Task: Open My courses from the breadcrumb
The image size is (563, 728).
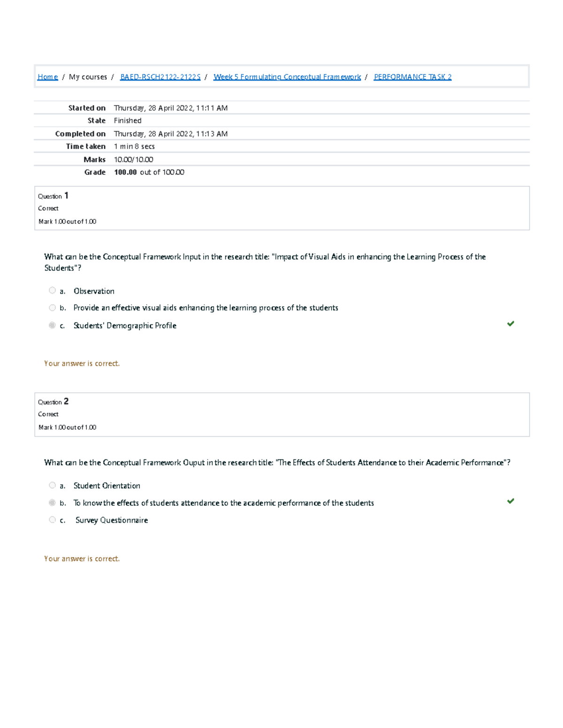Action: (87, 76)
